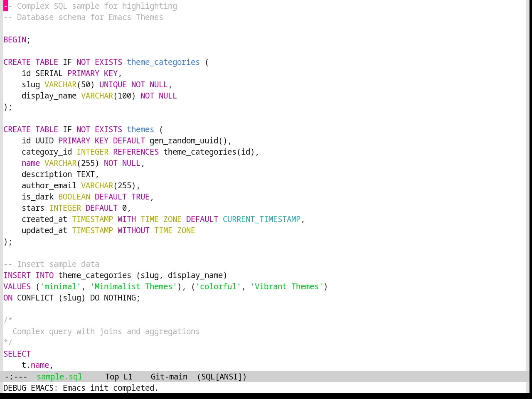The image size is (532, 399).
Task: Click the author_email column name
Action: point(49,185)
